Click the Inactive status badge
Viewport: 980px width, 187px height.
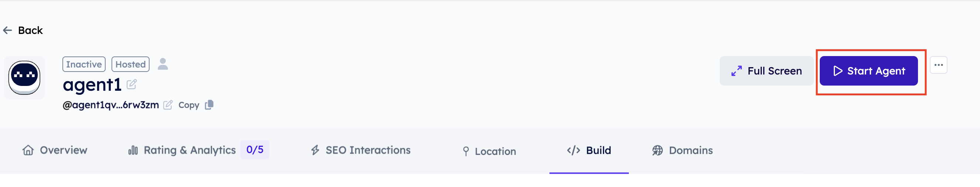point(84,64)
